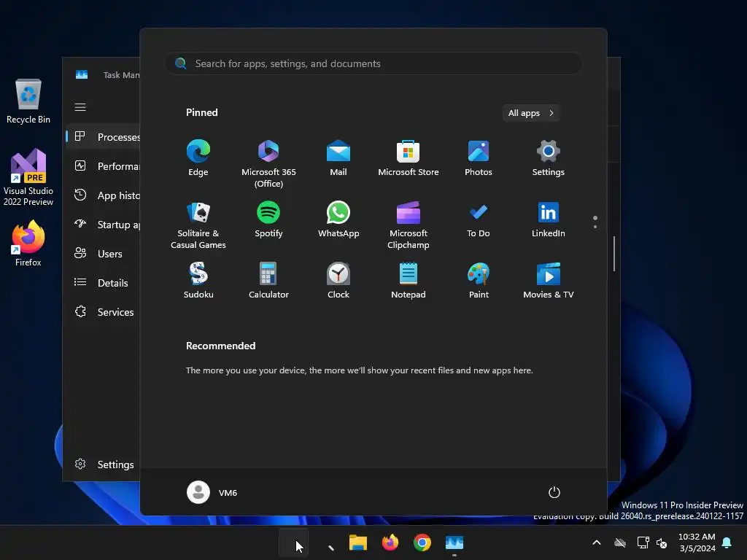Open Spotify from the Start menu

point(268,219)
